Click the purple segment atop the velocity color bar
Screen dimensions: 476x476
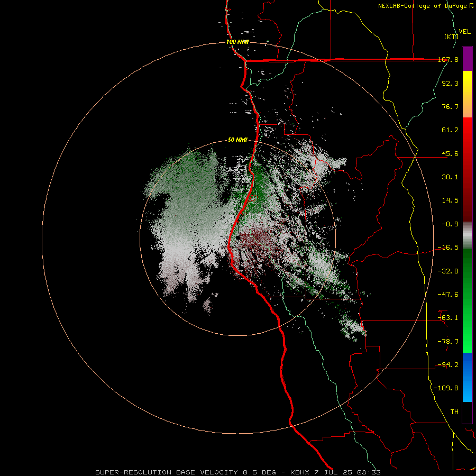pos(467,59)
